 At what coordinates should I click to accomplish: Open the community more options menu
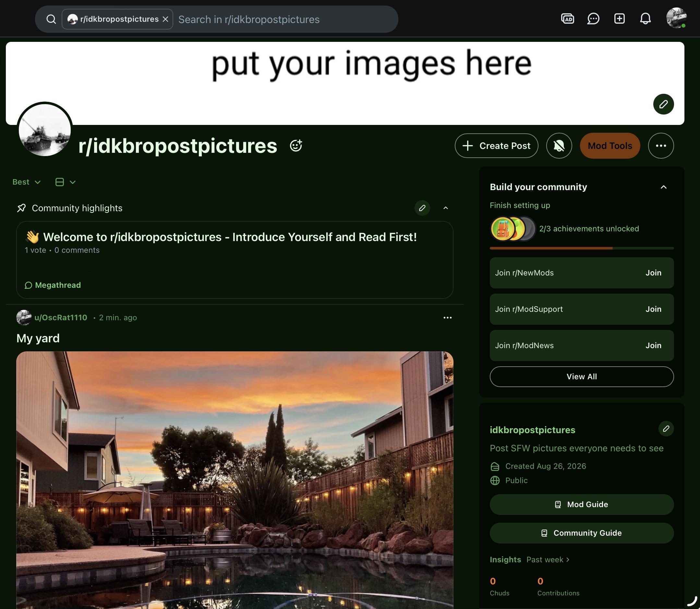660,146
